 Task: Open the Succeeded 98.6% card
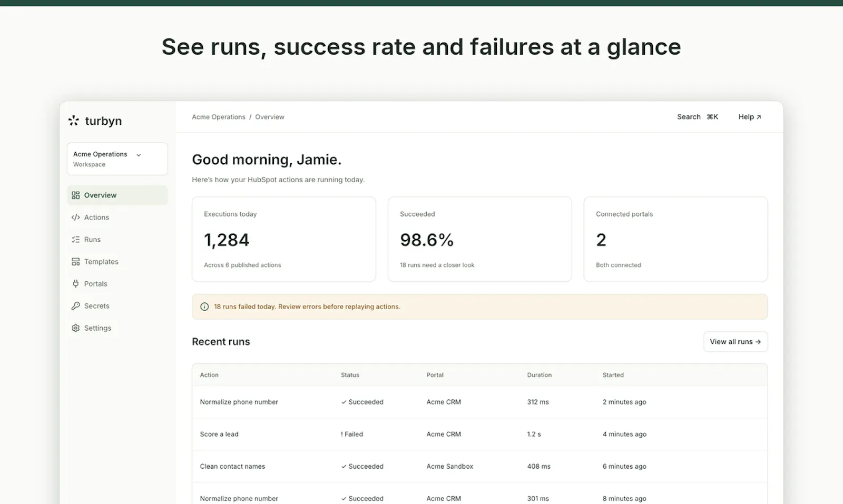[480, 239]
